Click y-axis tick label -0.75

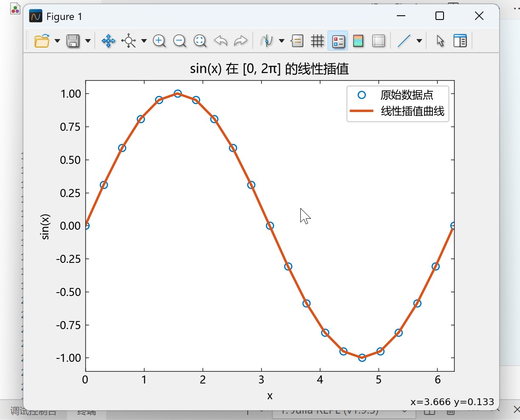click(69, 325)
